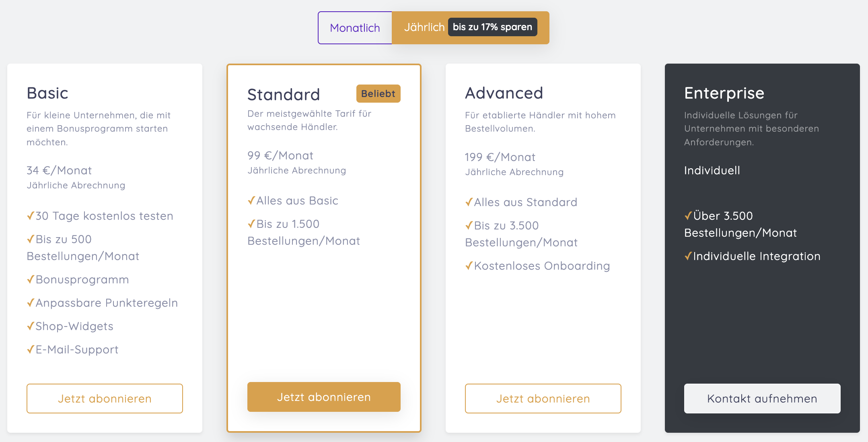The height and width of the screenshot is (442, 868).
Task: Click the checkmark beside 'Bonusprogramm' feature
Action: [x=31, y=280]
